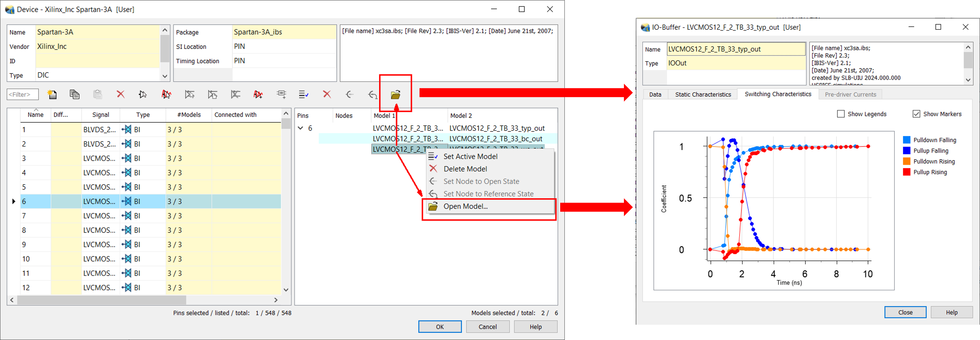Select the Switching Characteristics tab
The width and height of the screenshot is (980, 340).
pos(778,94)
